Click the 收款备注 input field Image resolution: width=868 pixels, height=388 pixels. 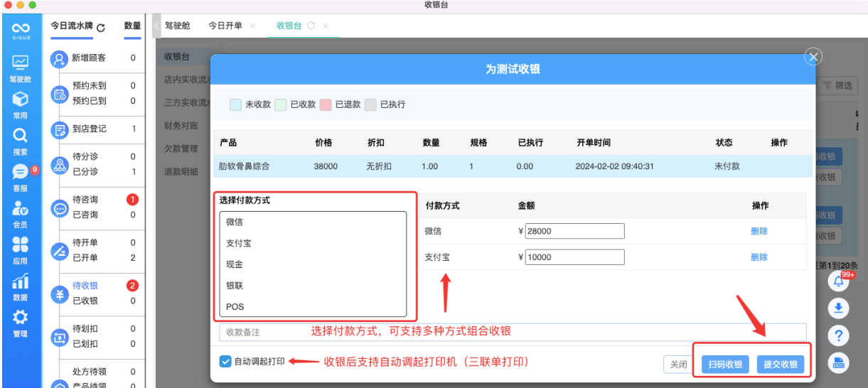click(x=513, y=332)
